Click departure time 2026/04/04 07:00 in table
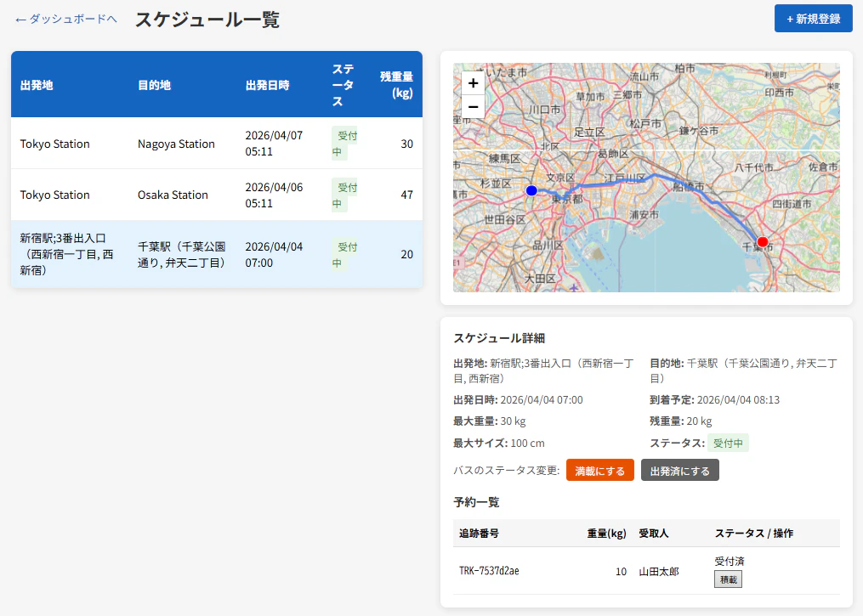The width and height of the screenshot is (863, 616). click(274, 254)
